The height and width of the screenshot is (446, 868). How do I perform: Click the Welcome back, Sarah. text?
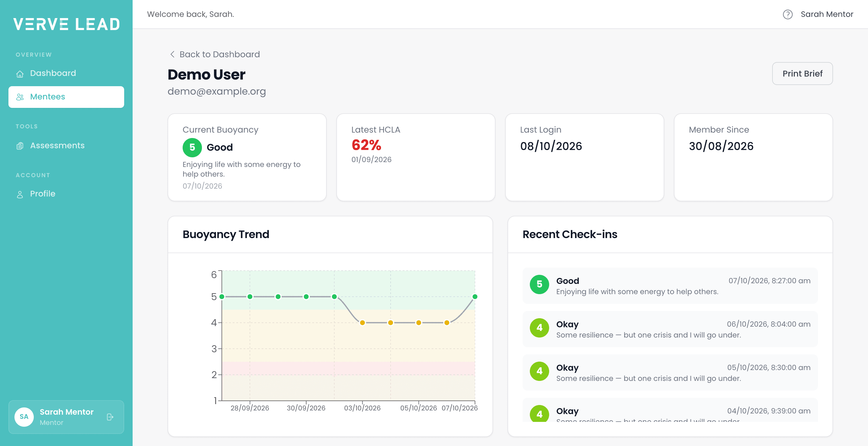click(x=190, y=14)
